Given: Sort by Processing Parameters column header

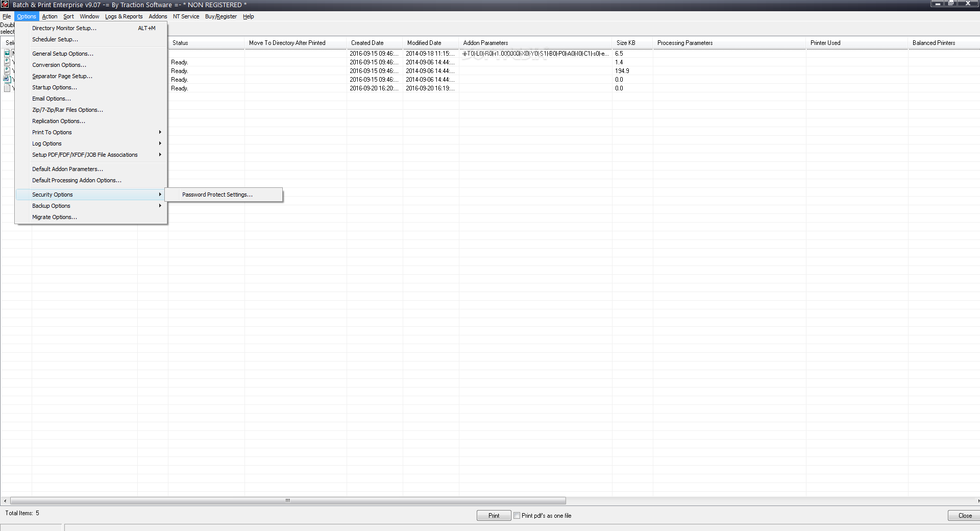Looking at the screenshot, I should (x=729, y=43).
